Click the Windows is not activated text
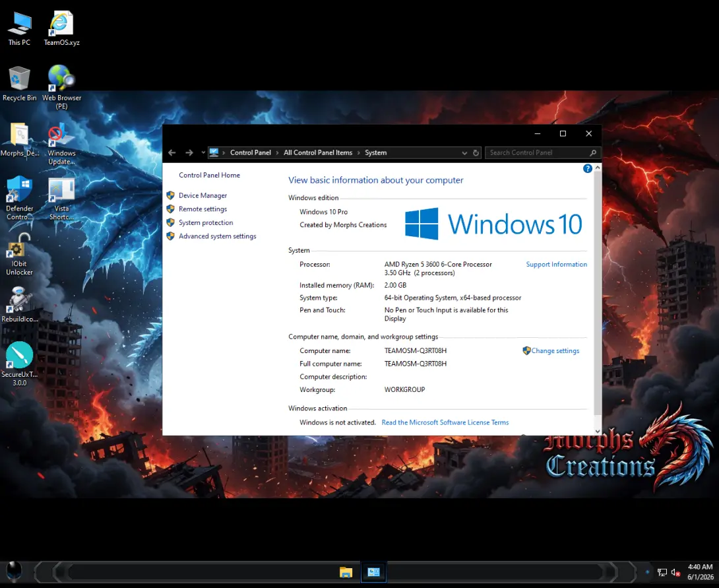Viewport: 719px width, 588px height. [x=338, y=422]
